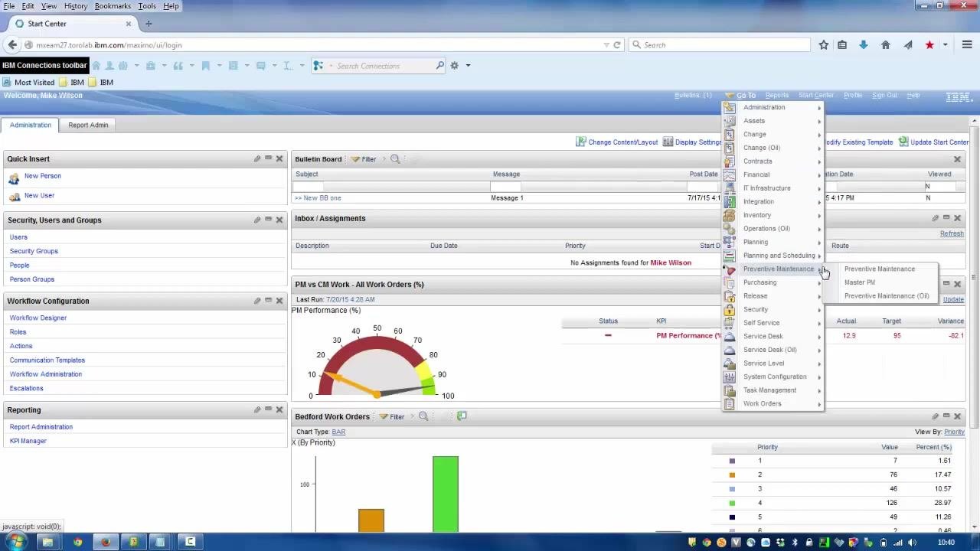Select Preventive Maintenance (Oil) submenu item
Viewport: 980px width, 551px height.
887,295
